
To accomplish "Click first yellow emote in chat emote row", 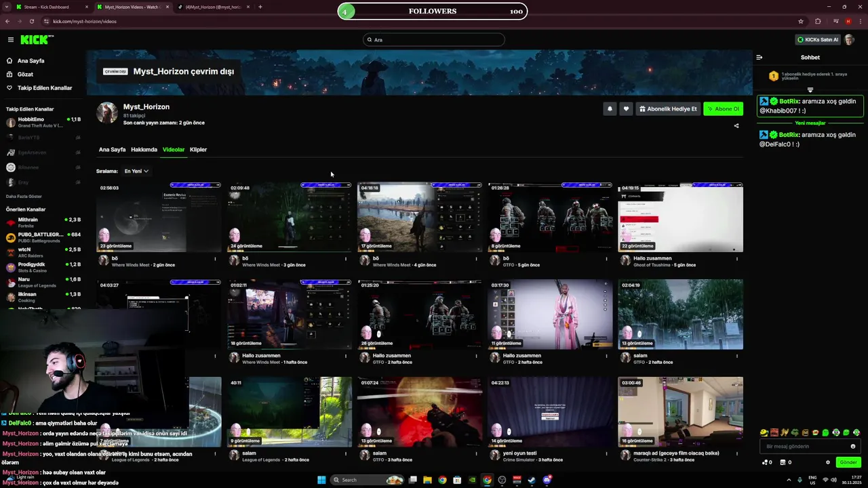I will point(764,432).
